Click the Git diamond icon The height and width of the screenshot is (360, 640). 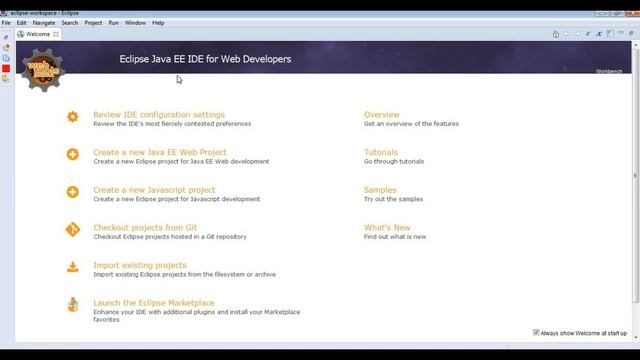tap(73, 229)
